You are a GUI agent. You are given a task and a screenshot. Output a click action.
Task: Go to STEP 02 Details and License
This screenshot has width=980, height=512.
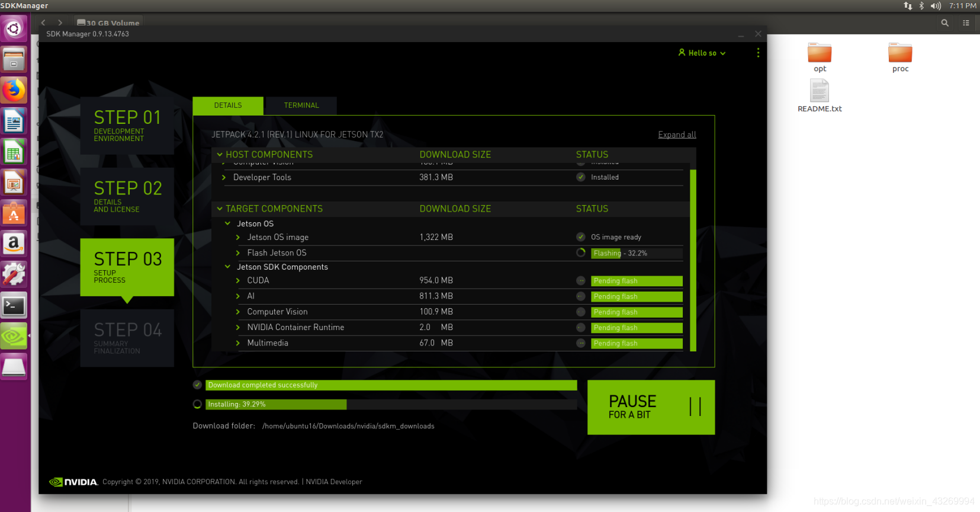(x=127, y=196)
